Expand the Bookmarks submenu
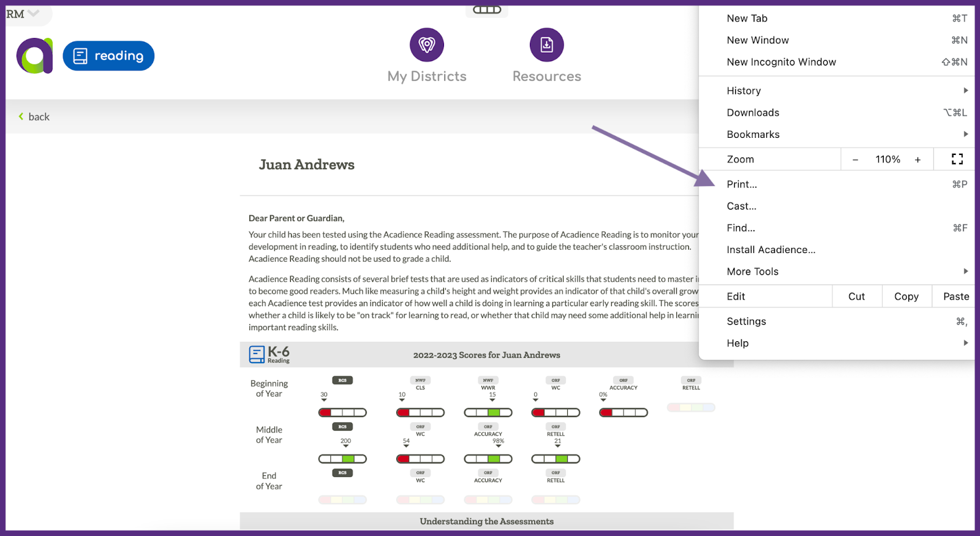Screen dimensions: 980x536 point(837,135)
